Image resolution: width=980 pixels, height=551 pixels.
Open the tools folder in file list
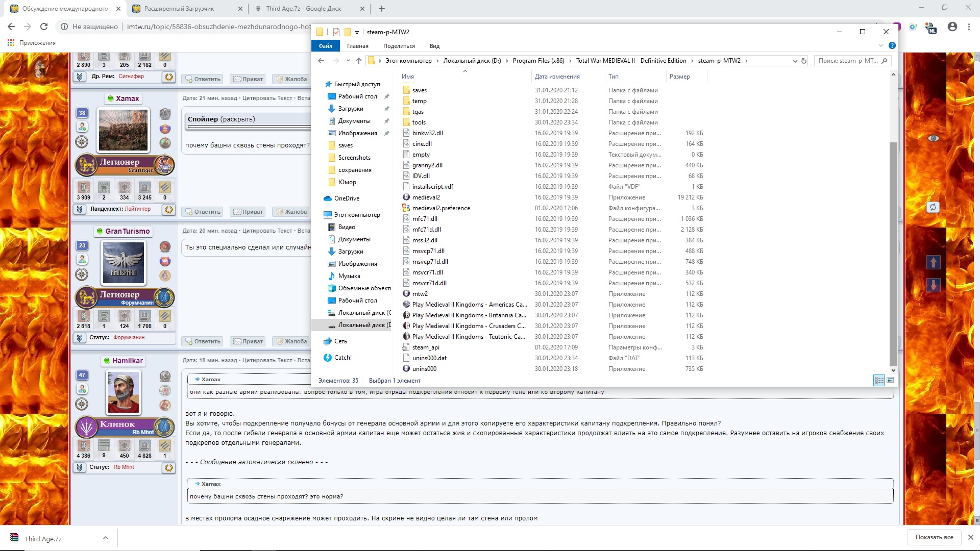(419, 122)
